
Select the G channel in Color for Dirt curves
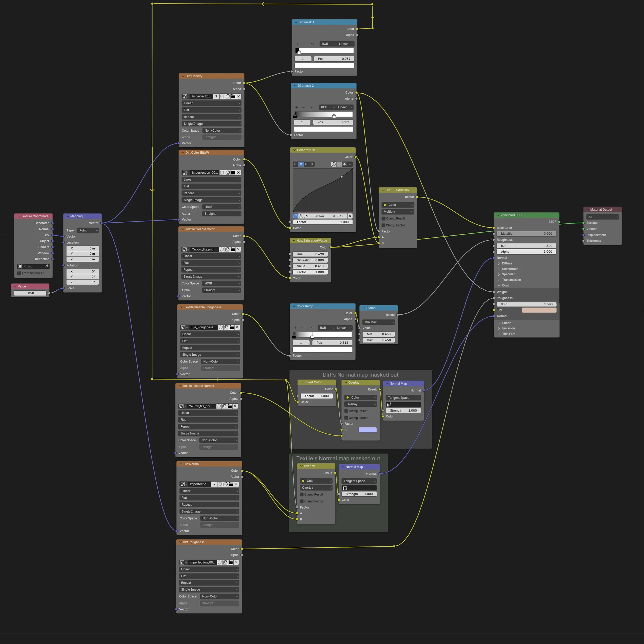tap(306, 164)
